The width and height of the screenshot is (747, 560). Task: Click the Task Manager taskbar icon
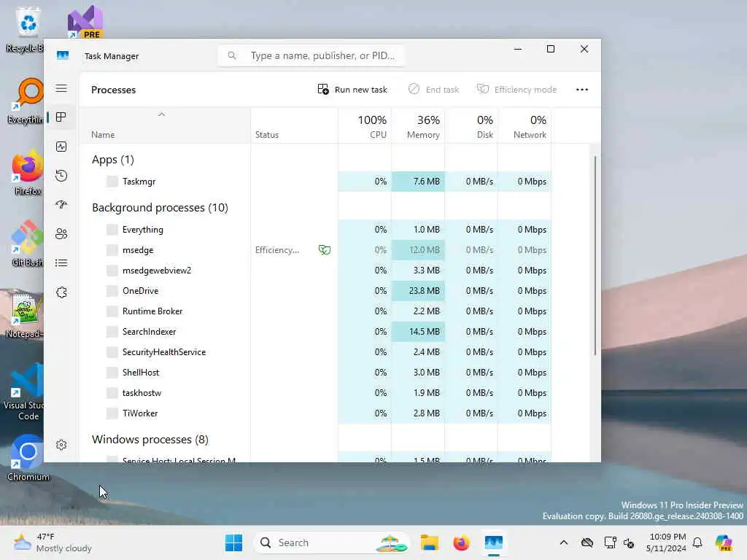[494, 542]
